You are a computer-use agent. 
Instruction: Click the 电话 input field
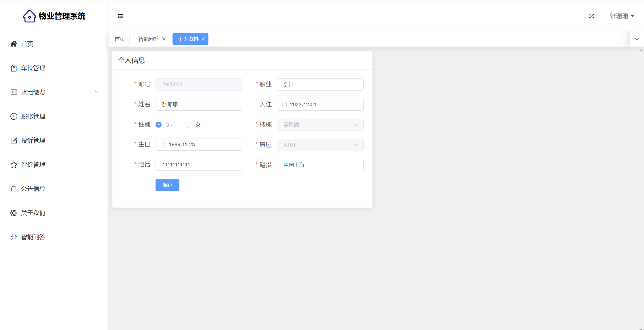coord(199,165)
